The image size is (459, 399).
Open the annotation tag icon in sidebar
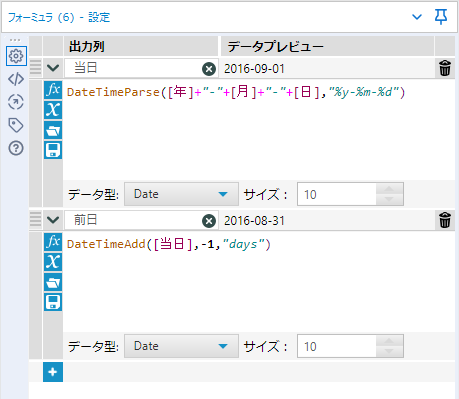[x=16, y=125]
